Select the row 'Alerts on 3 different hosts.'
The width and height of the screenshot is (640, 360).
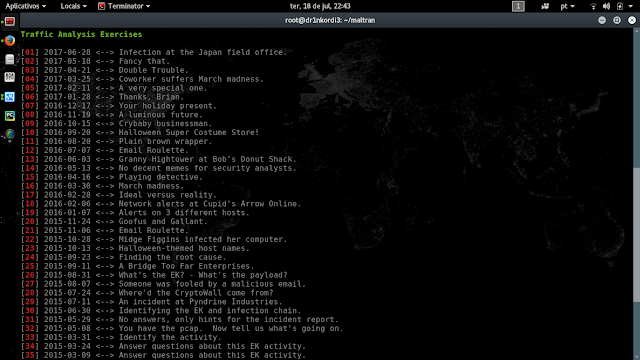point(135,213)
